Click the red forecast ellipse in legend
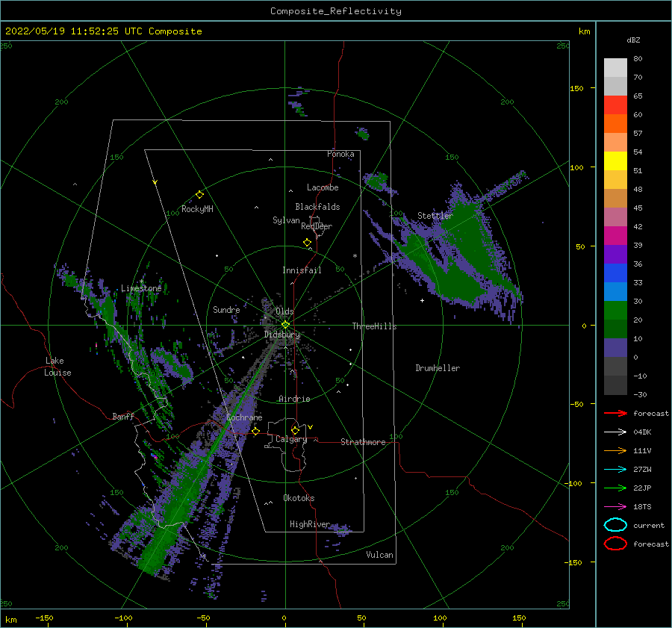Image resolution: width=672 pixels, height=628 pixels. pos(615,544)
